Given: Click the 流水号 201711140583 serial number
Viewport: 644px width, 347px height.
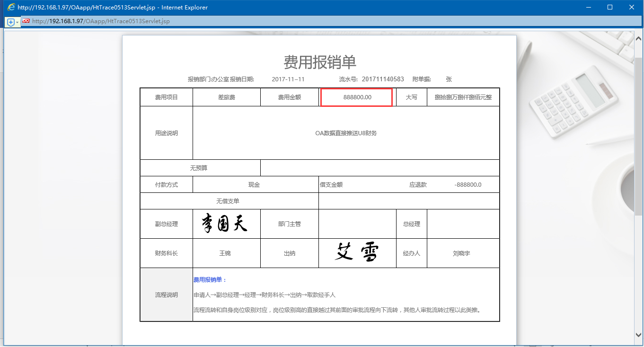Looking at the screenshot, I should coord(381,79).
